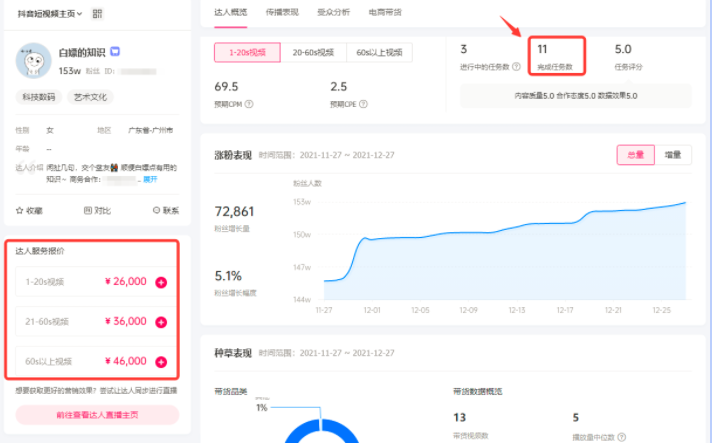This screenshot has height=443, width=721.
Task: Toggle the chart to 总量 view
Action: (635, 155)
